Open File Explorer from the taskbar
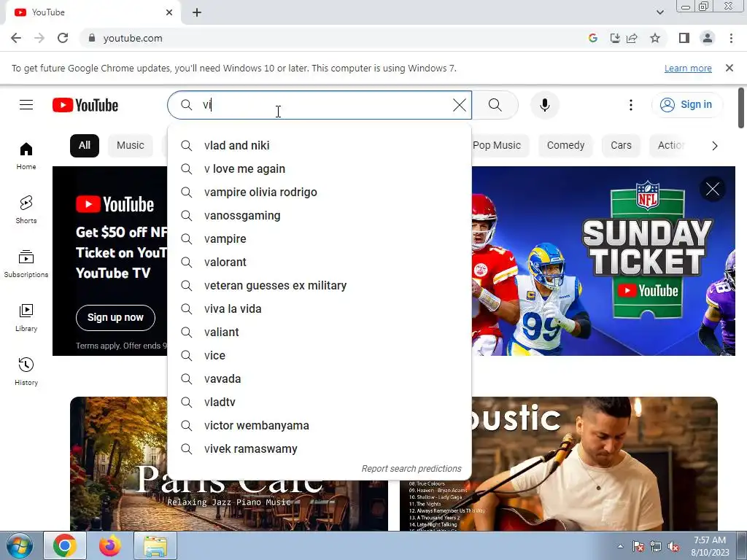This screenshot has width=747, height=560. (155, 545)
